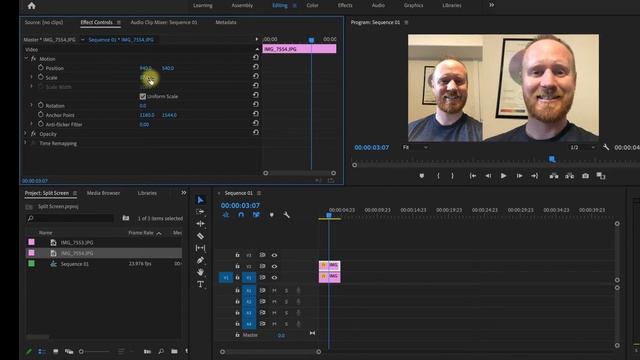Open Program Monitor settings wrench
The image size is (640, 360).
pyautogui.click(x=606, y=147)
